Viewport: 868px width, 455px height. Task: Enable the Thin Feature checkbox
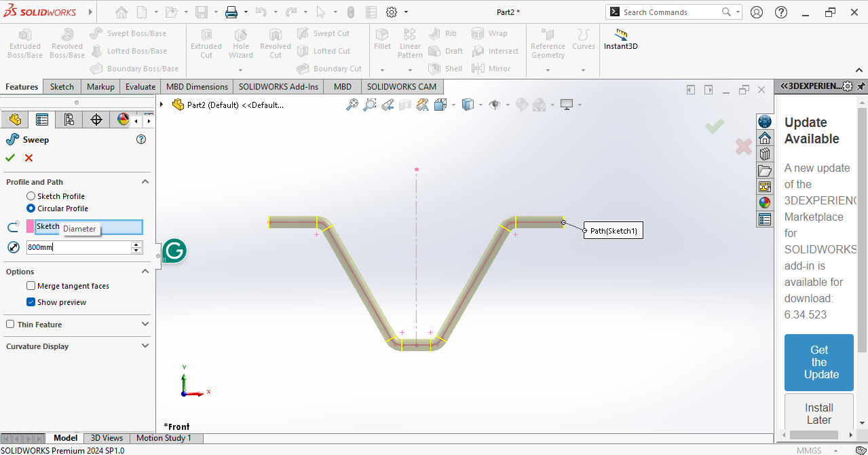pos(10,325)
